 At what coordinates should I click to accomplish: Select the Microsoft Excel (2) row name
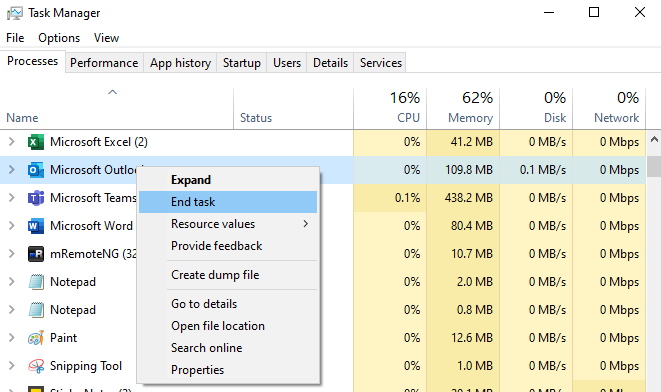[x=99, y=142]
